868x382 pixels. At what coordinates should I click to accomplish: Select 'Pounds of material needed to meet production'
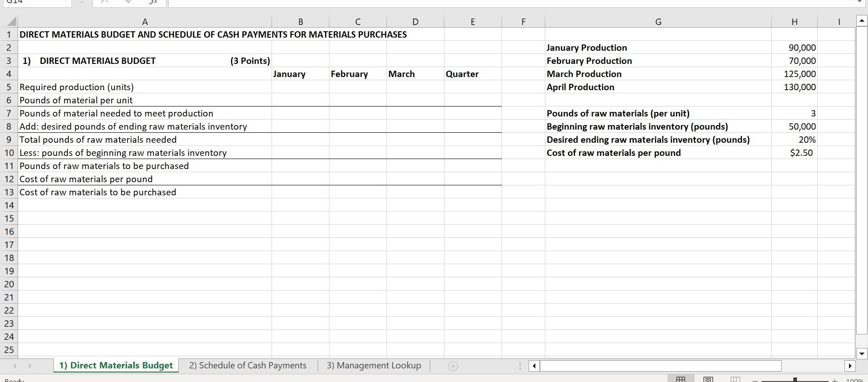(x=145, y=113)
